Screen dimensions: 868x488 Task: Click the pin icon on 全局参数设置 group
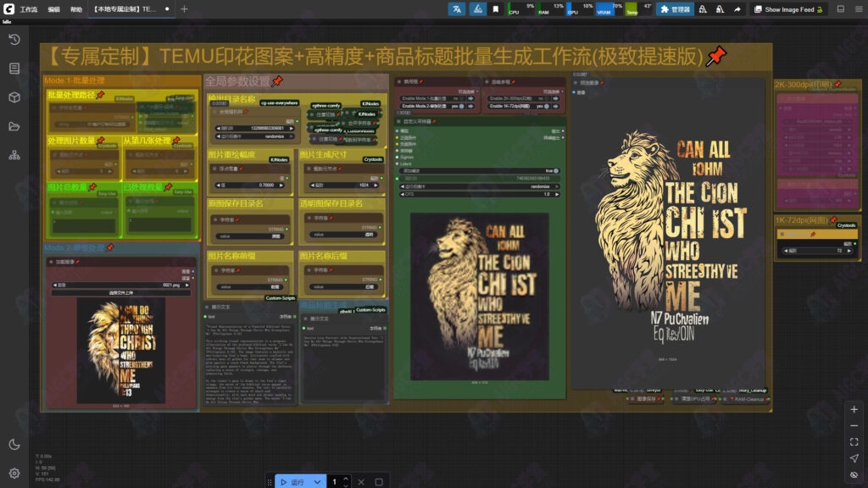tap(277, 80)
